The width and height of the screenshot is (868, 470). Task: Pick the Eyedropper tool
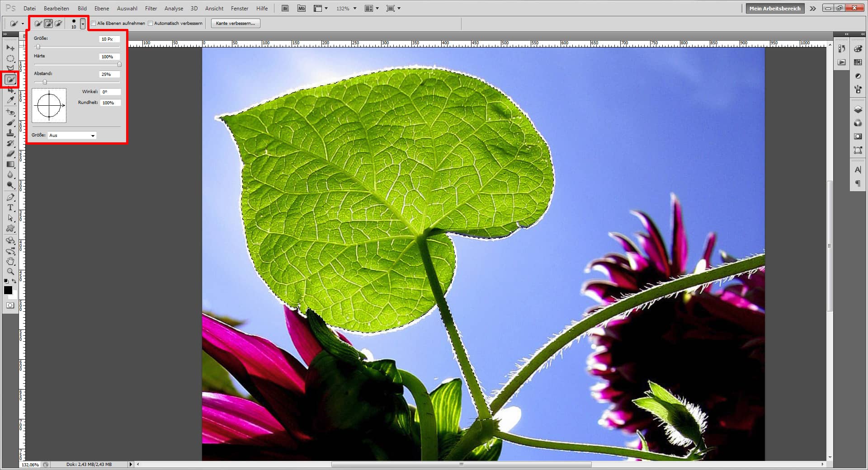11,100
